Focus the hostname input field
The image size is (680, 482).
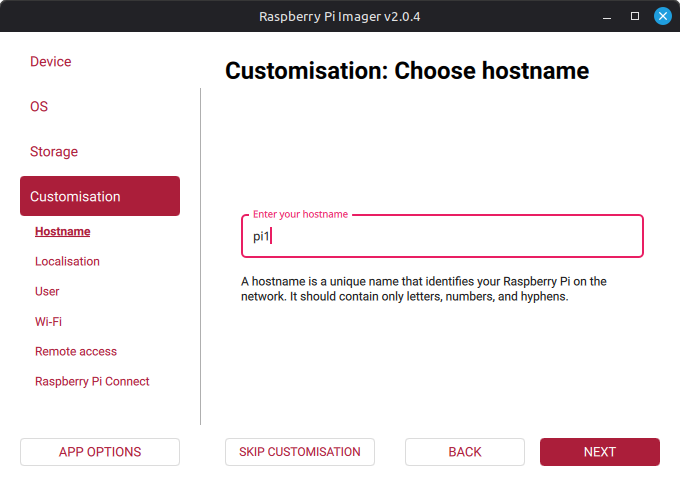[442, 237]
